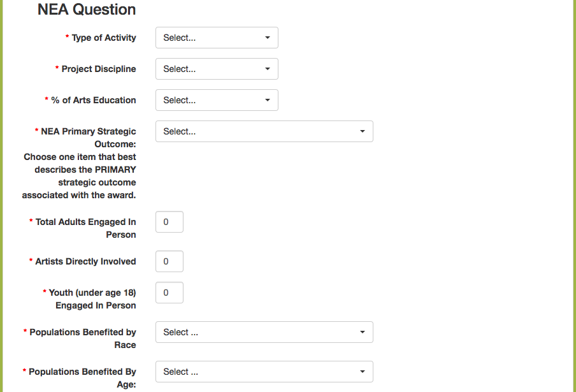Click the caret arrow in NEA Primary Strategic Outcome select
The image size is (576, 392).
click(362, 131)
